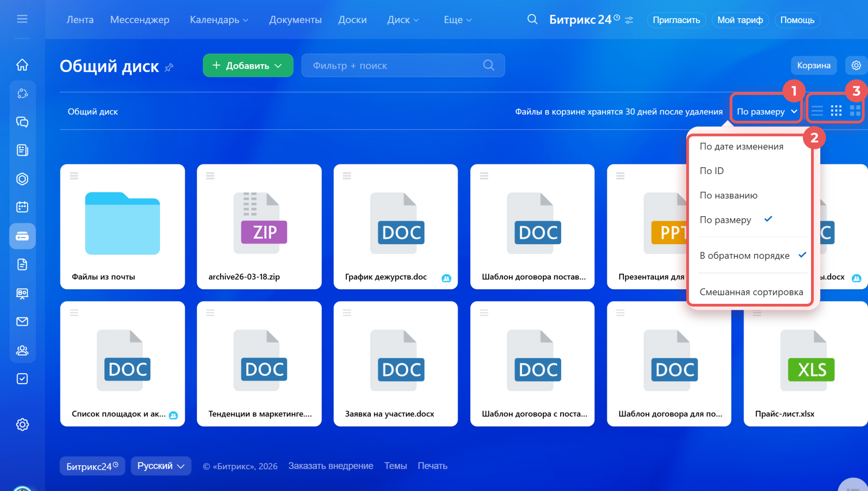Viewport: 868px width, 491px height.
Task: Switch to list view icon
Action: [x=817, y=111]
